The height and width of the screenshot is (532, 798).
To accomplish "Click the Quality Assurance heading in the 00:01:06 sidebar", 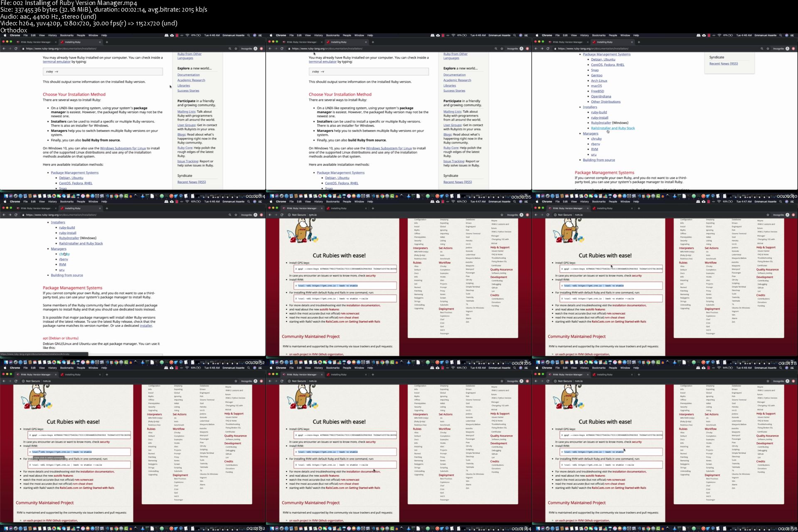I will [501, 270].
